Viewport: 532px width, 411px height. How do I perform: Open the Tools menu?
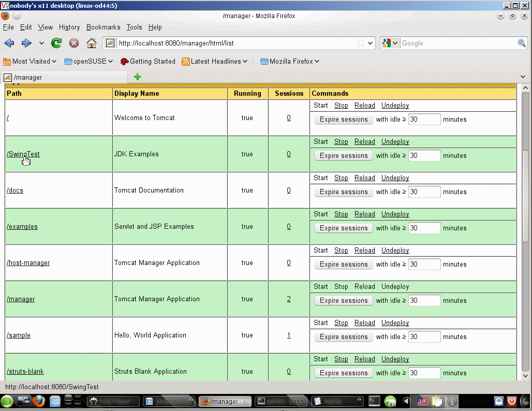[134, 27]
